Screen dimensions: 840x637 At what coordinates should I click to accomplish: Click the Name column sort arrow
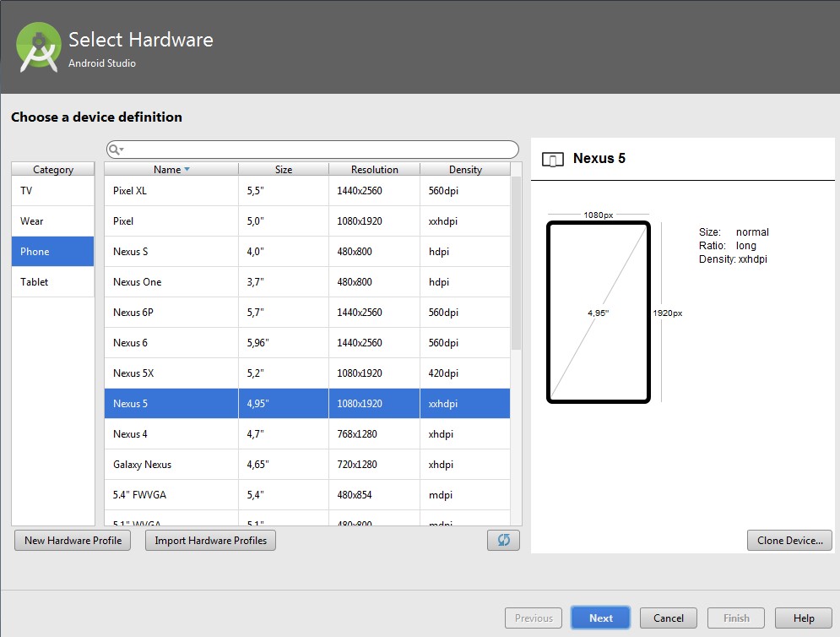[187, 170]
